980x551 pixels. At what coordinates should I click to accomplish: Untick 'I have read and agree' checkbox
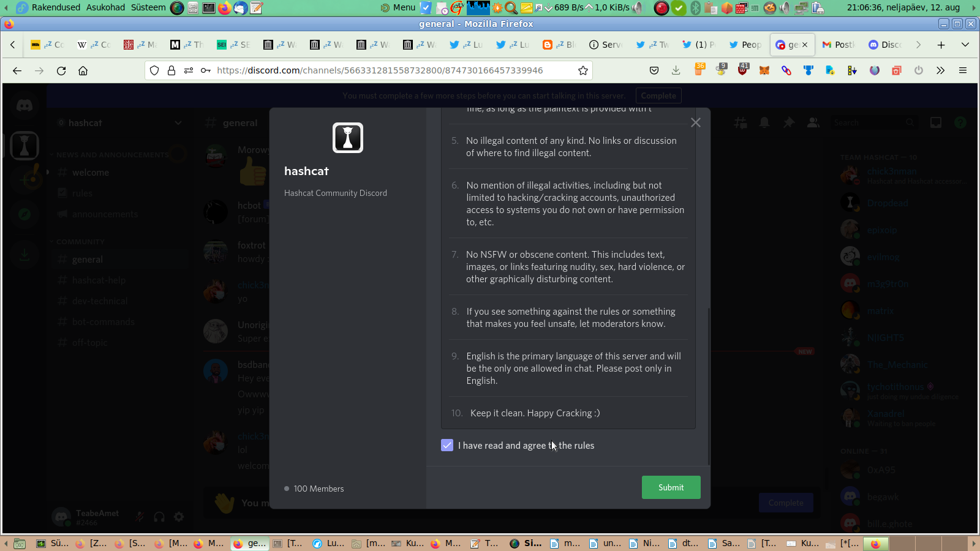pyautogui.click(x=447, y=445)
